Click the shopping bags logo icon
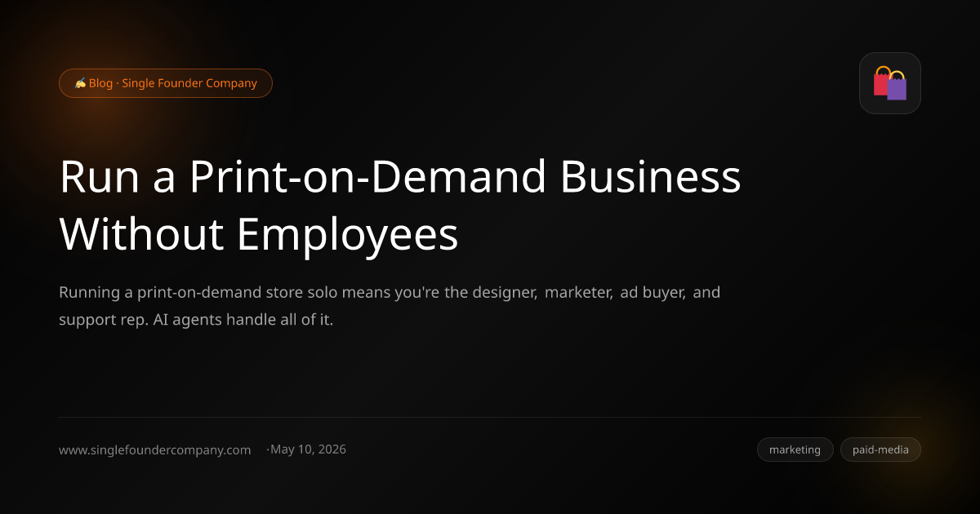Viewport: 980px width, 514px height. click(890, 83)
